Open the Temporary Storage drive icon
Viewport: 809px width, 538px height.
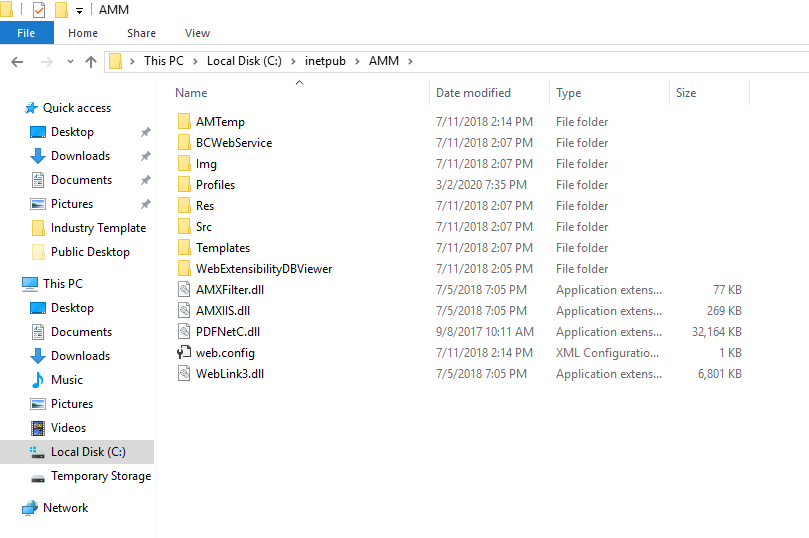point(38,477)
